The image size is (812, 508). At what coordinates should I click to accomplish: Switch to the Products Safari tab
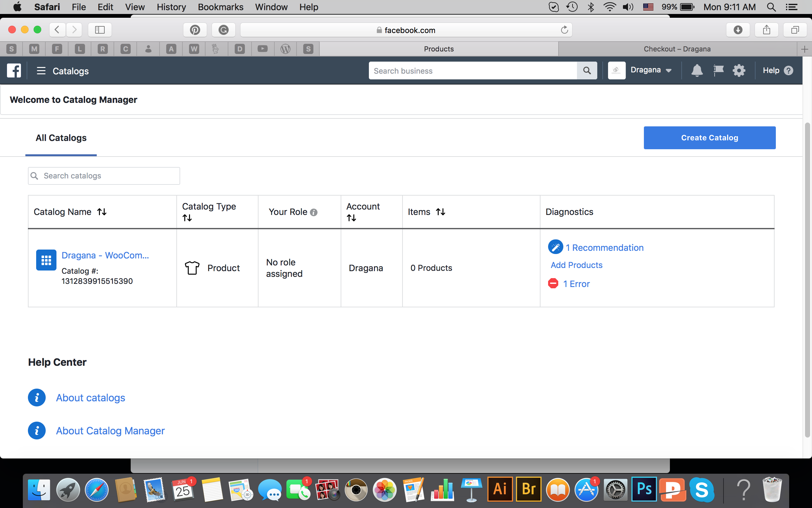(439, 49)
